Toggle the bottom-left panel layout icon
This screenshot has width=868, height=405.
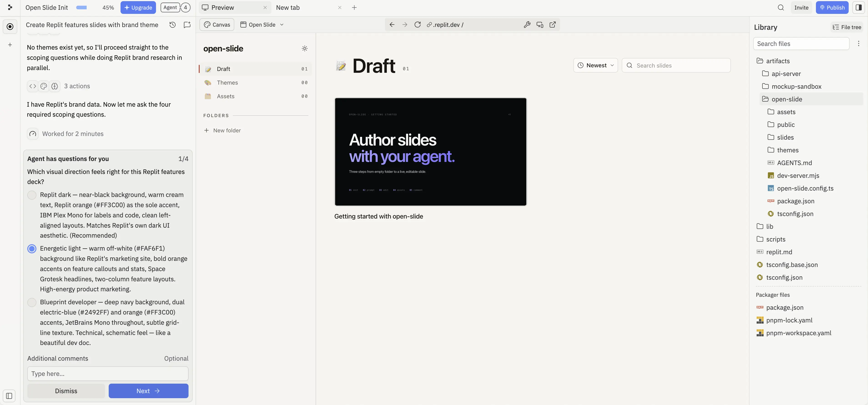tap(9, 396)
